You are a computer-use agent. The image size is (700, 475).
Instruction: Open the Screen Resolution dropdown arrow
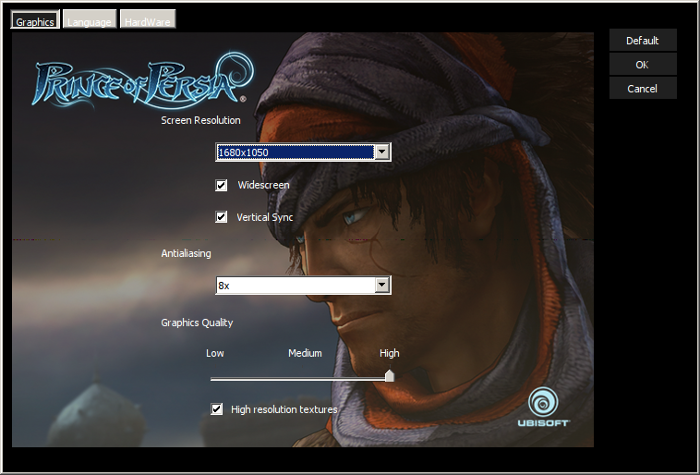click(x=382, y=152)
